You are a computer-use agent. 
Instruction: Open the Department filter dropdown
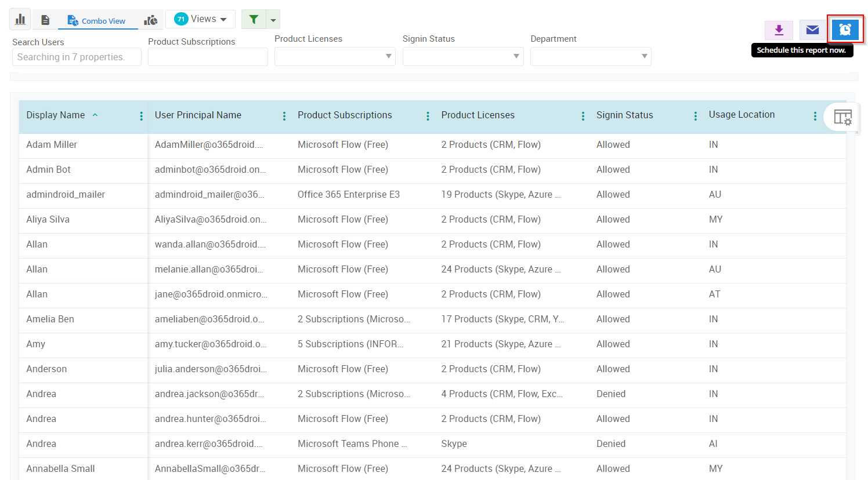pyautogui.click(x=644, y=56)
